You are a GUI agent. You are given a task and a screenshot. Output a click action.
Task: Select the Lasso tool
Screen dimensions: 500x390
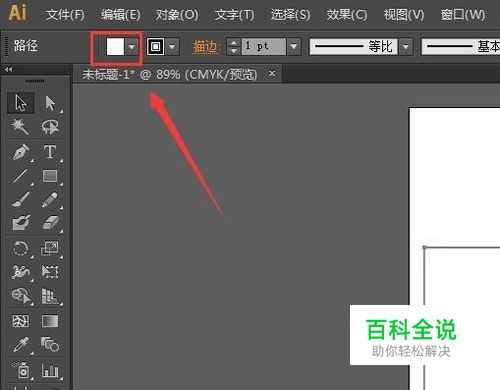pos(50,127)
